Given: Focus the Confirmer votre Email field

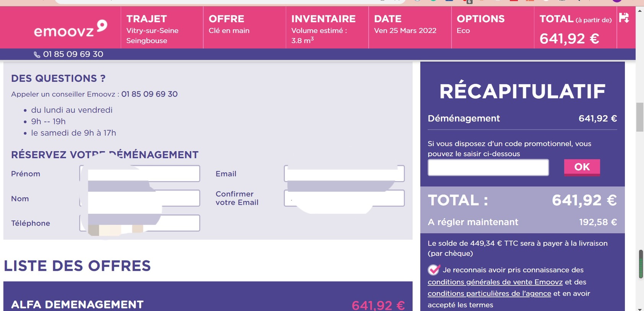Looking at the screenshot, I should [x=344, y=198].
